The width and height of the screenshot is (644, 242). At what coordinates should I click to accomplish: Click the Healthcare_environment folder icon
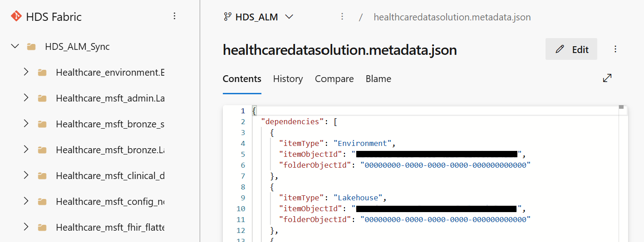tap(42, 73)
